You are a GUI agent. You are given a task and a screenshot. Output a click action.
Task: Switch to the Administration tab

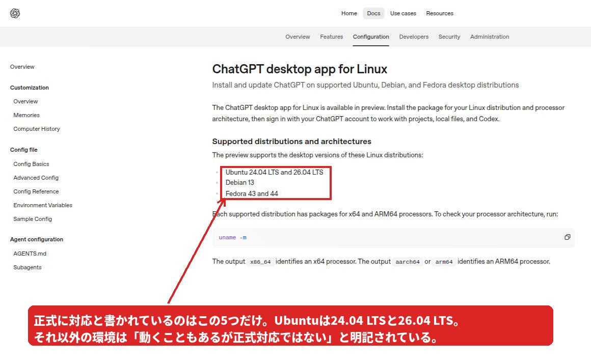[489, 37]
